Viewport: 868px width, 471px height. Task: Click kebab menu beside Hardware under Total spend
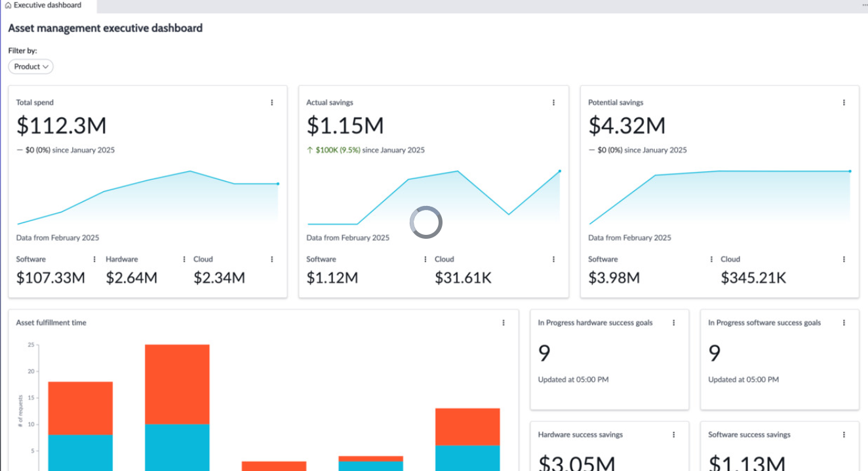[x=184, y=259]
